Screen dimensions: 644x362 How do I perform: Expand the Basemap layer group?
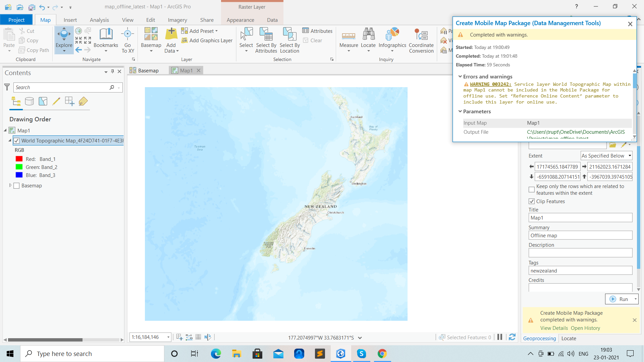(10, 185)
